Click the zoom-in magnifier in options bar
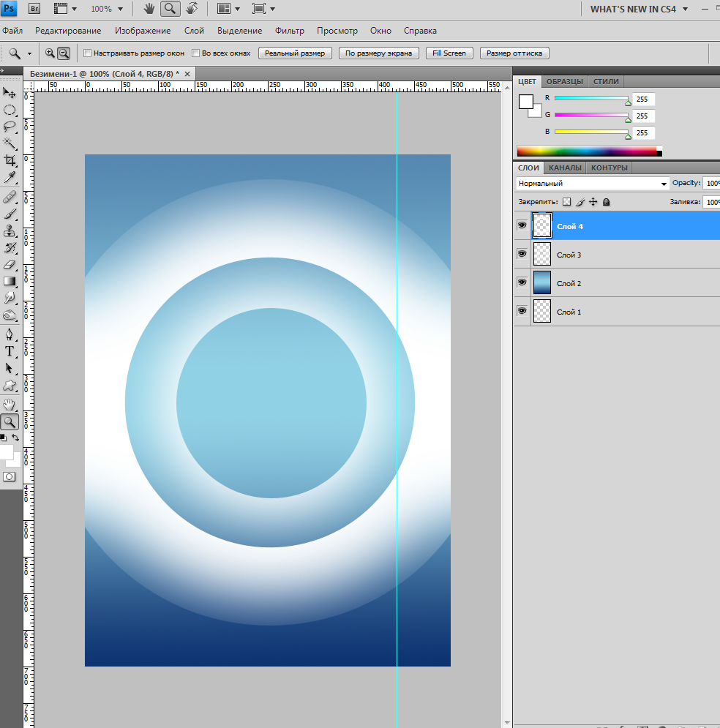 (50, 53)
